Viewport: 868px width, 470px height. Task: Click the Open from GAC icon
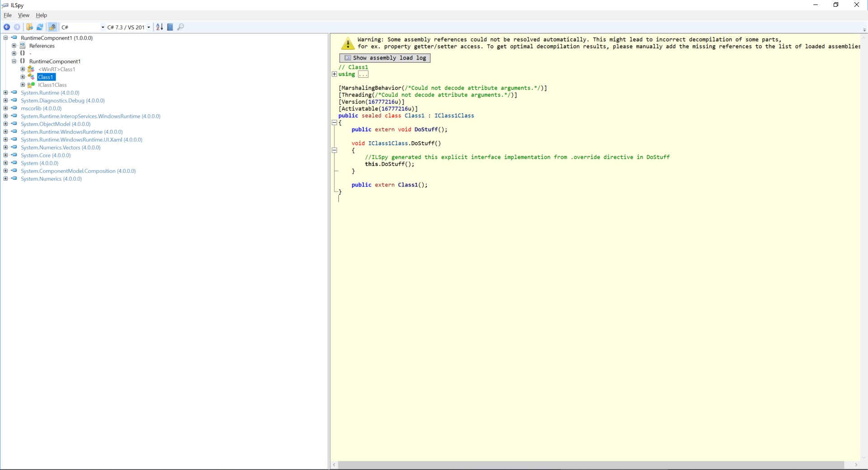point(52,27)
